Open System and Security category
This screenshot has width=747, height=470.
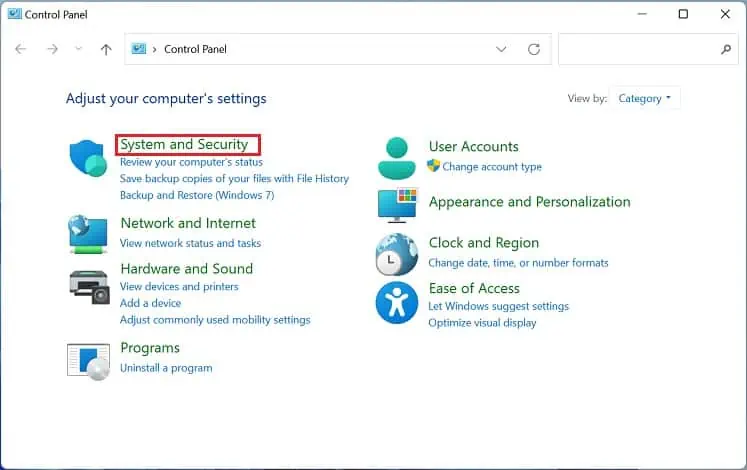[x=184, y=144]
